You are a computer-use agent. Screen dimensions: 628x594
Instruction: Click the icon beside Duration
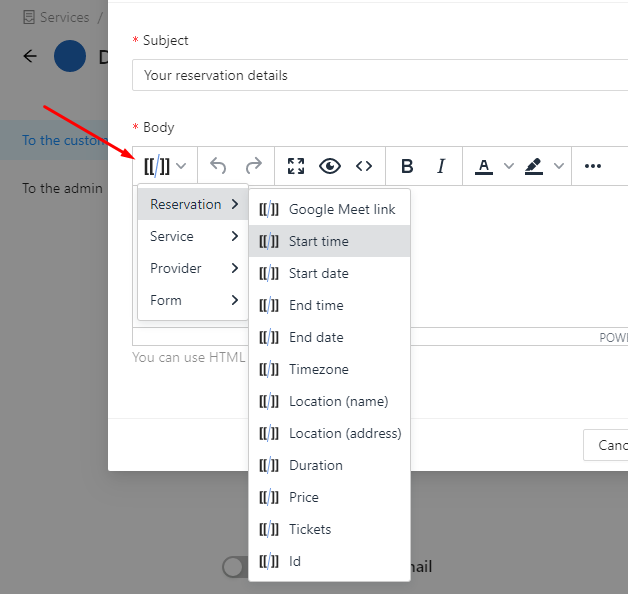click(x=269, y=465)
